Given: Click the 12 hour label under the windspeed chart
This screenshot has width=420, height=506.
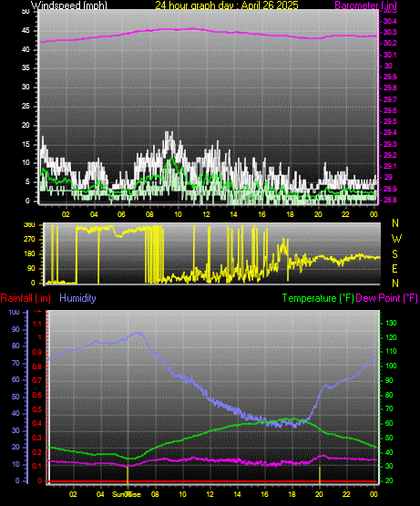Looking at the screenshot, I should click(x=206, y=214).
